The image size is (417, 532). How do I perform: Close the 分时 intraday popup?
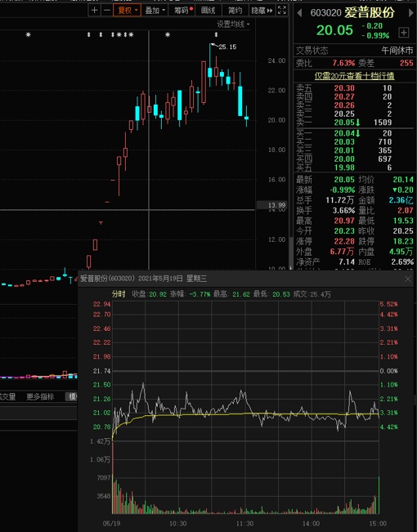pos(408,279)
